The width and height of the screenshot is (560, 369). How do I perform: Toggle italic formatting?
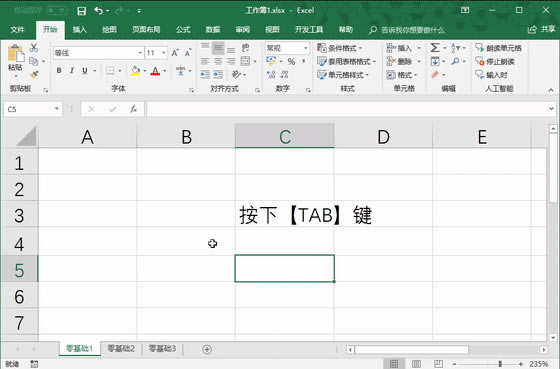click(x=72, y=70)
